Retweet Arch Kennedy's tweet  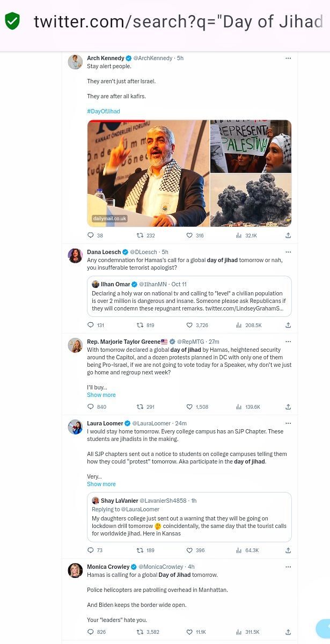coord(140,235)
